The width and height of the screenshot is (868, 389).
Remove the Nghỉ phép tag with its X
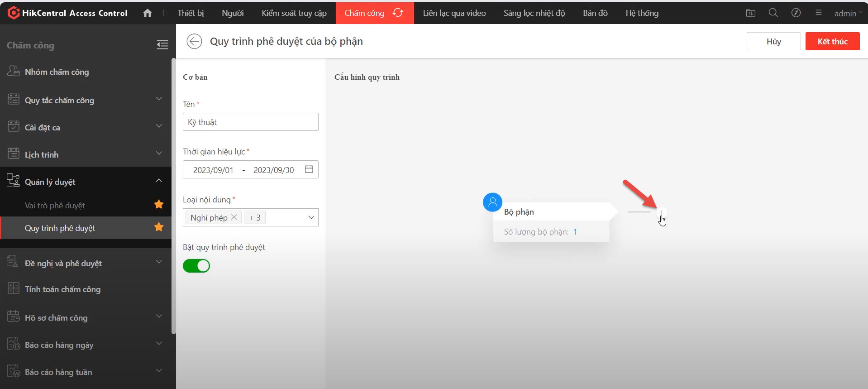pos(234,217)
